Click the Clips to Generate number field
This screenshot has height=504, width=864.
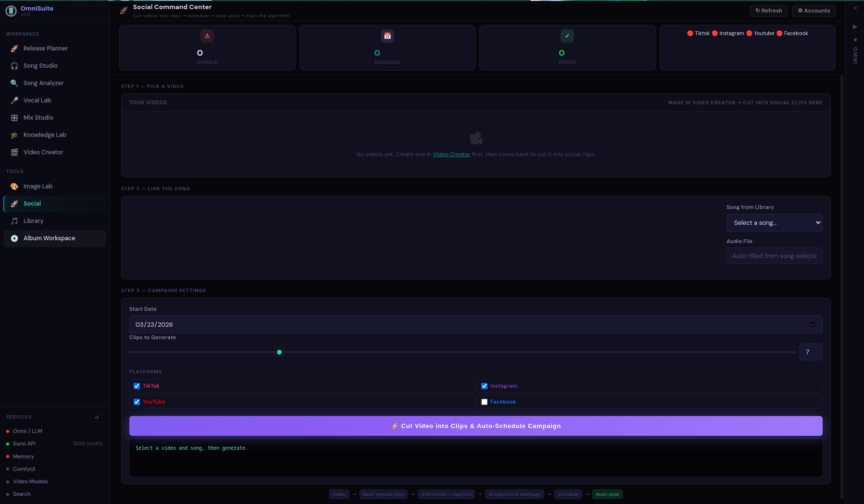(811, 352)
